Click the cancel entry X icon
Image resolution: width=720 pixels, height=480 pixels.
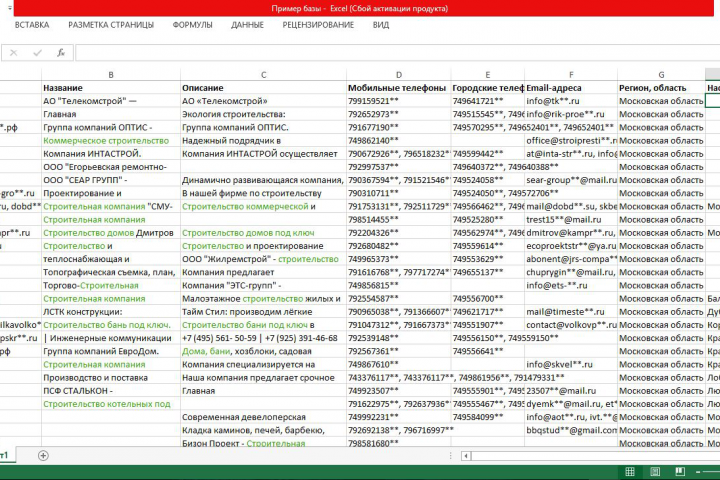coord(13,53)
